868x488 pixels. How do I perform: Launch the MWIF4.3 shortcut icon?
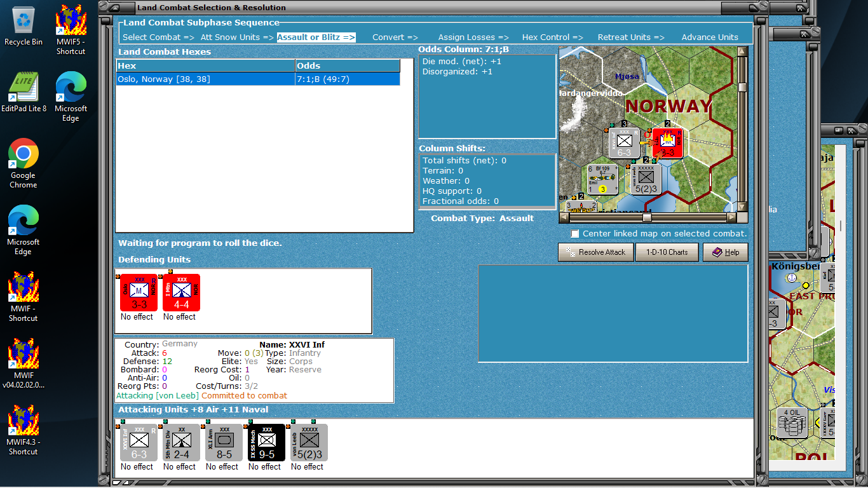click(x=24, y=430)
